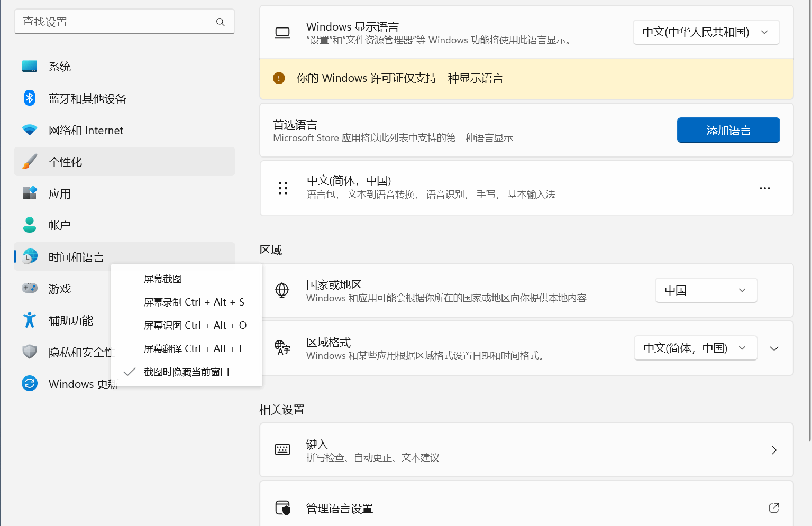Viewport: 812px width, 526px height.
Task: Open 管理语言设置 link
Action: 339,507
